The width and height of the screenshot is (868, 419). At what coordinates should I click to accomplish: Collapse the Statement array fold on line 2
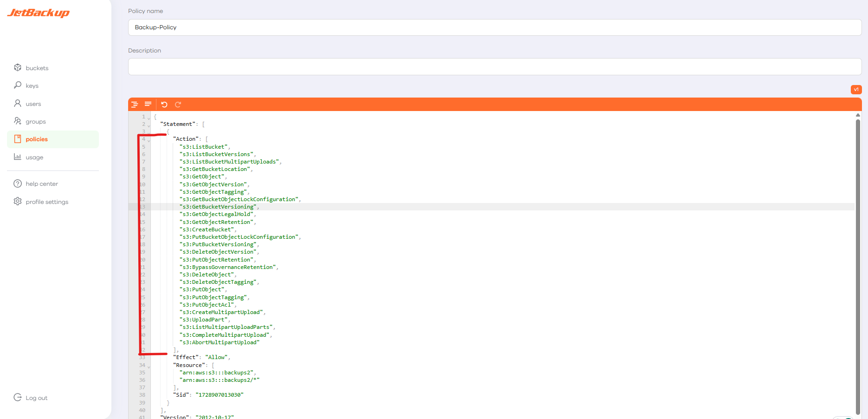point(149,125)
